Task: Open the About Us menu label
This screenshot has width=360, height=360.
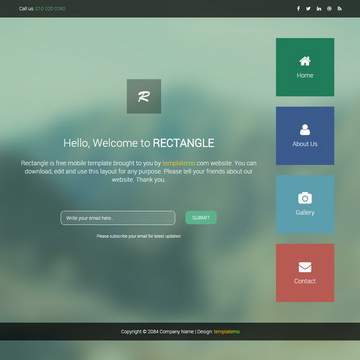Action: (305, 144)
